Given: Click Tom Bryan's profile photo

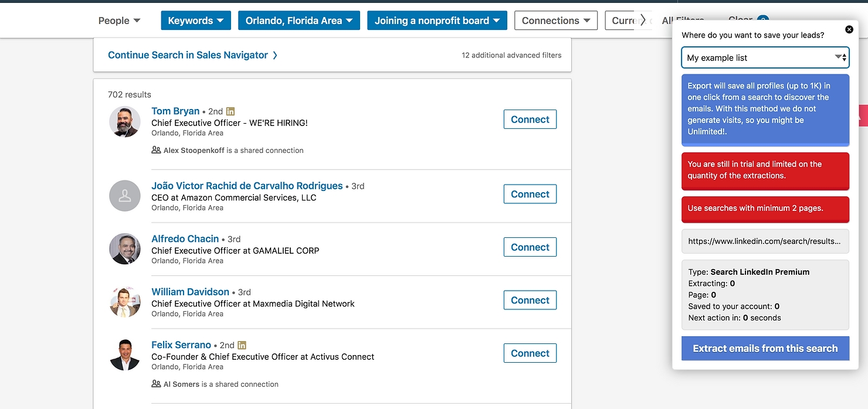Looking at the screenshot, I should [125, 122].
